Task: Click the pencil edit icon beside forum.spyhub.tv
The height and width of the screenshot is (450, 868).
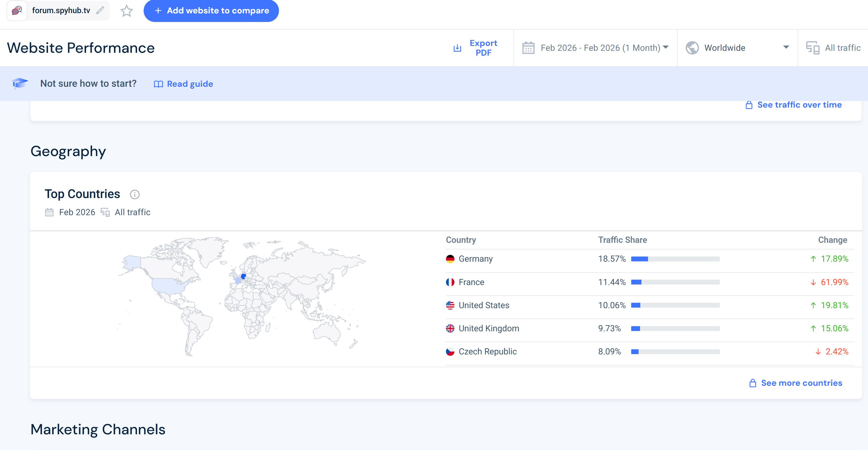Action: click(100, 11)
